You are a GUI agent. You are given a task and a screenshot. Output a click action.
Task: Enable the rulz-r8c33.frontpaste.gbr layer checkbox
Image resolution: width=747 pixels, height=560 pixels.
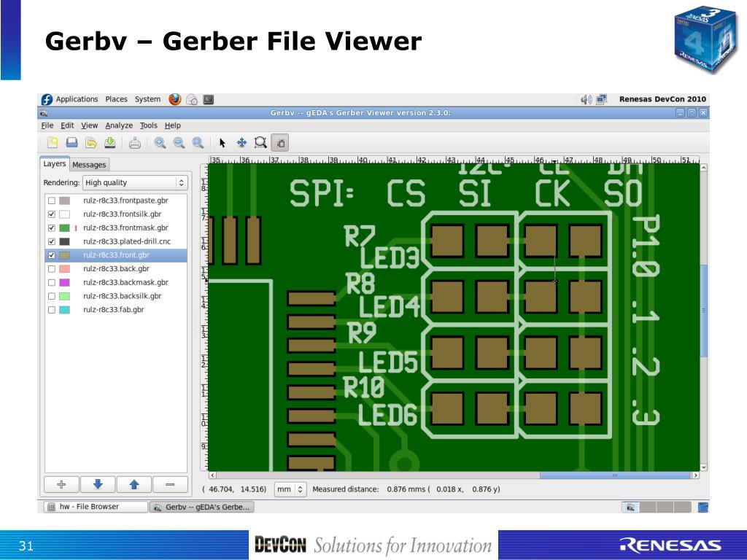click(x=52, y=201)
